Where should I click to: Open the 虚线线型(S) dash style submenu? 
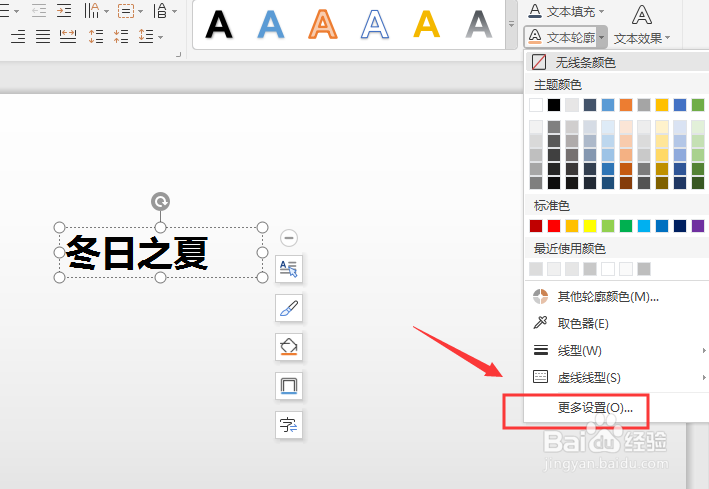(x=617, y=377)
